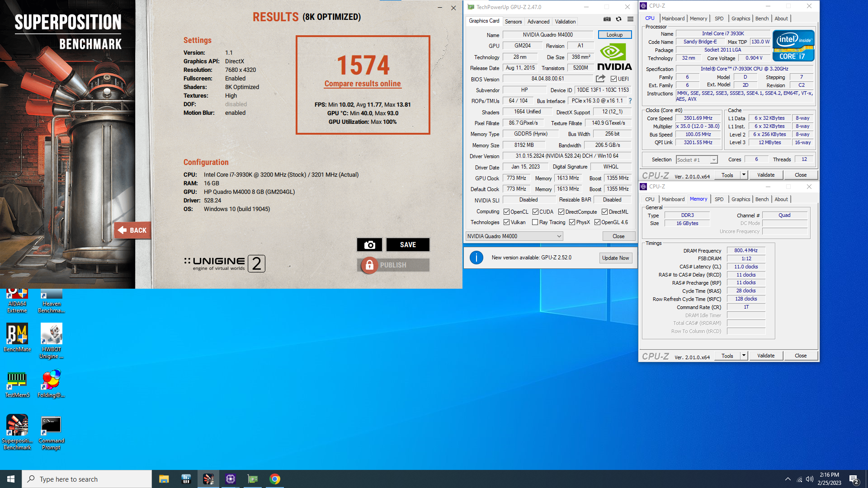Toggle the PhysX checkbox
The width and height of the screenshot is (868, 488).
click(x=572, y=222)
